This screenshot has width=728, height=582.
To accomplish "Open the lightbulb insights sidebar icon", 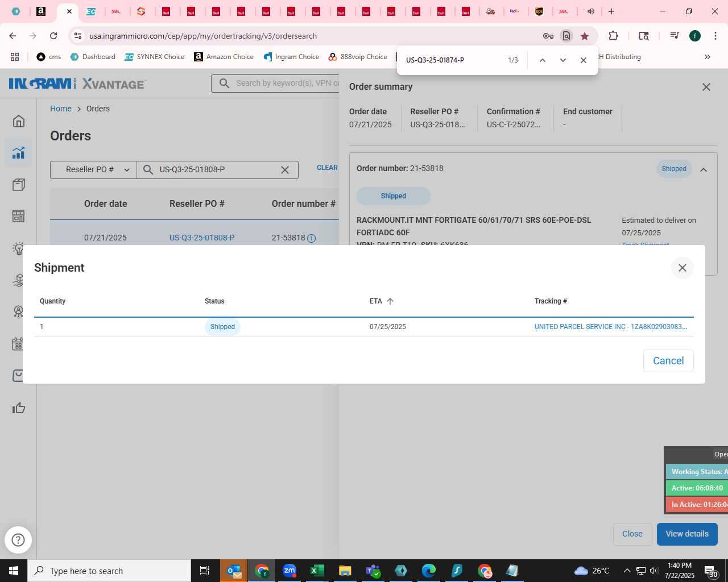I will [19, 248].
